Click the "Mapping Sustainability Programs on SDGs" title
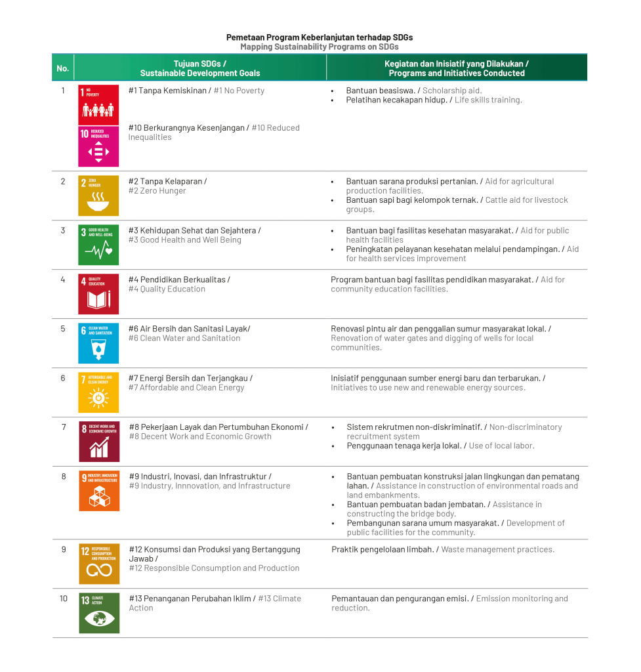Viewport: 641px width, 672px height. coord(320,47)
